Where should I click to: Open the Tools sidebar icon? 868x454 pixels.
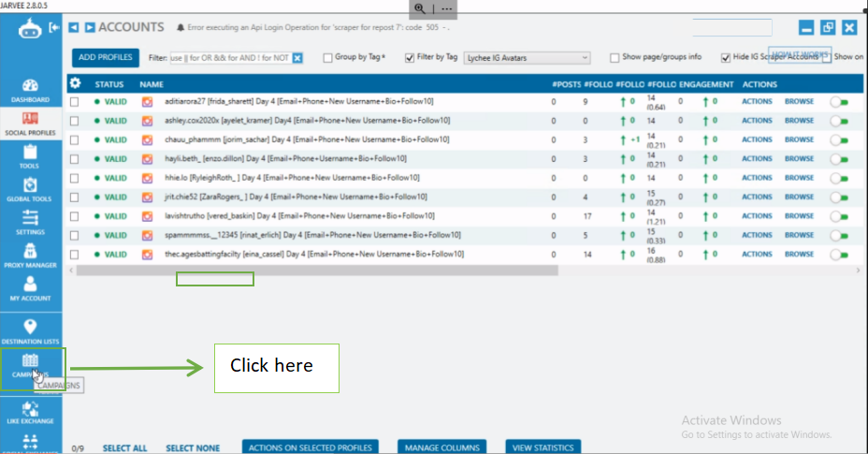30,157
